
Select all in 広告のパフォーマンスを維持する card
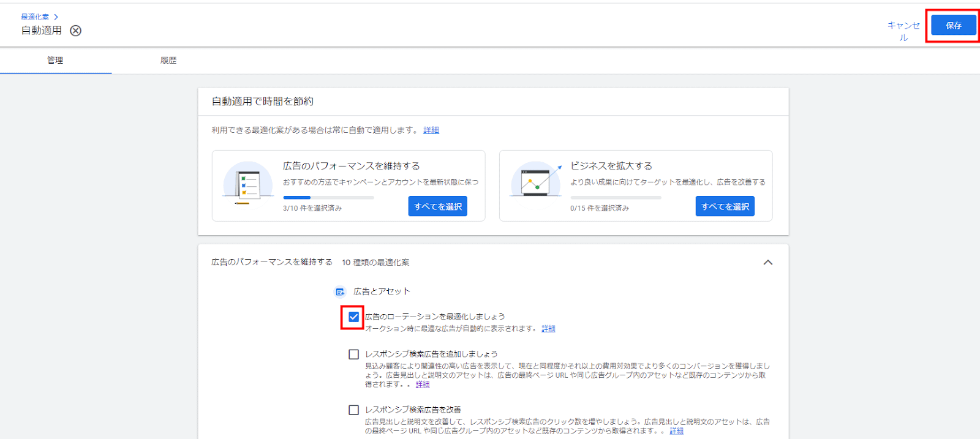click(x=437, y=206)
